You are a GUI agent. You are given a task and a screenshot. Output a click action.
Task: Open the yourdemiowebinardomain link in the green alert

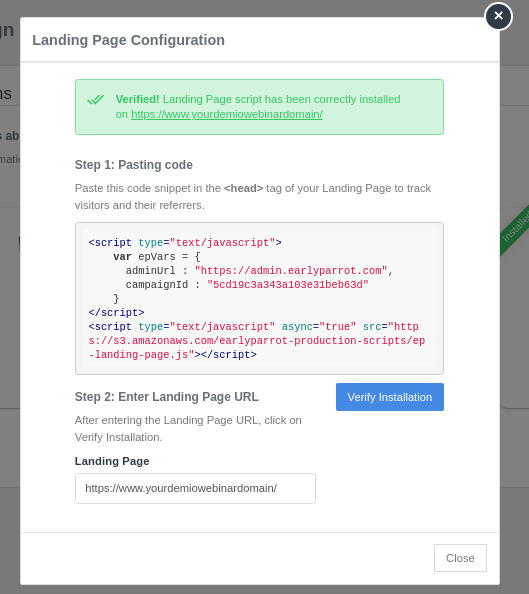click(227, 114)
